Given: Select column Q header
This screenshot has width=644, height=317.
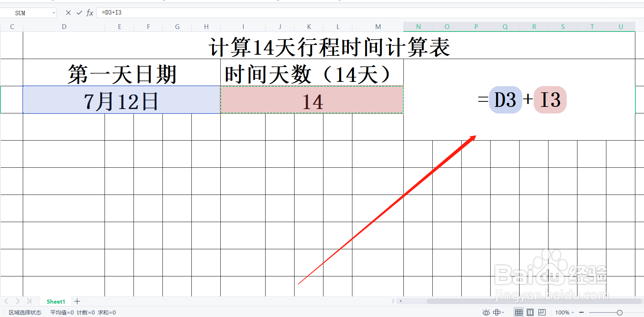Looking at the screenshot, I should [x=505, y=27].
